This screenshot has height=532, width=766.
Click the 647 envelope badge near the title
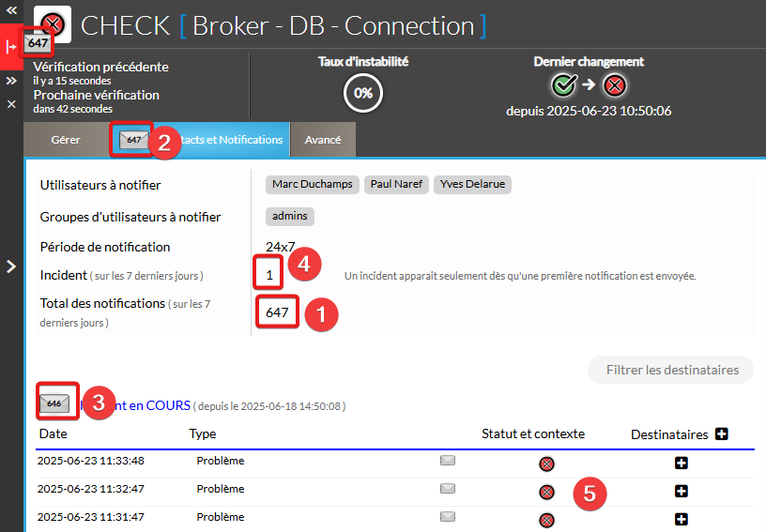[x=37, y=43]
